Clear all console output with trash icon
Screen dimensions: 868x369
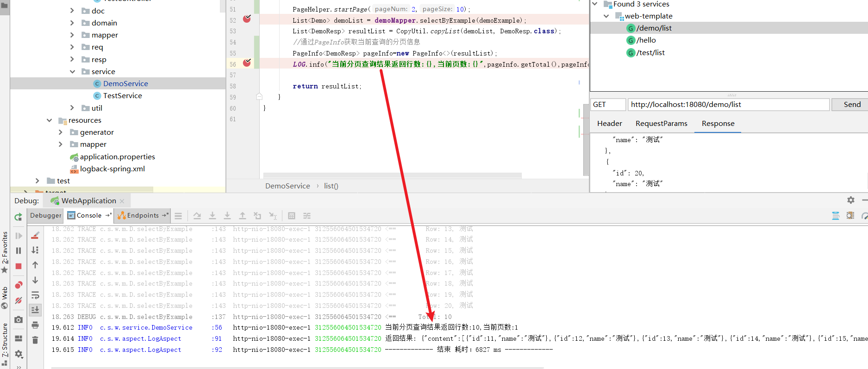(35, 340)
